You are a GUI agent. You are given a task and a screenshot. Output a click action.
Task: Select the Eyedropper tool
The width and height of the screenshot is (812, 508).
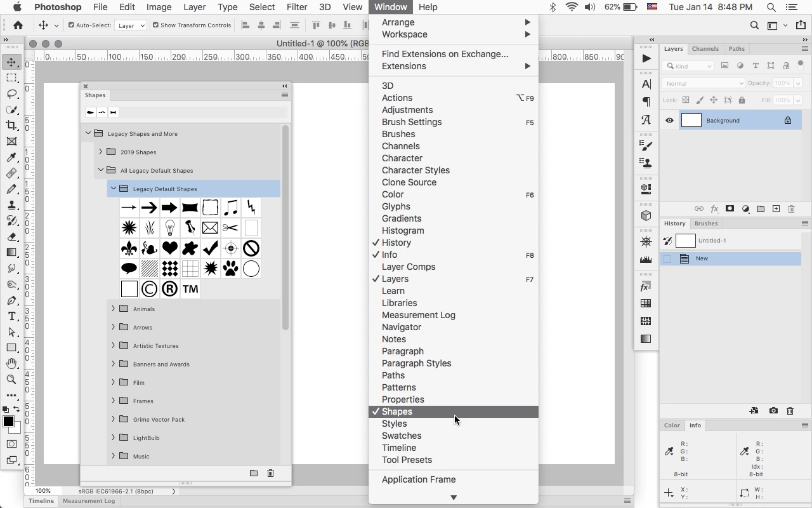(x=11, y=157)
